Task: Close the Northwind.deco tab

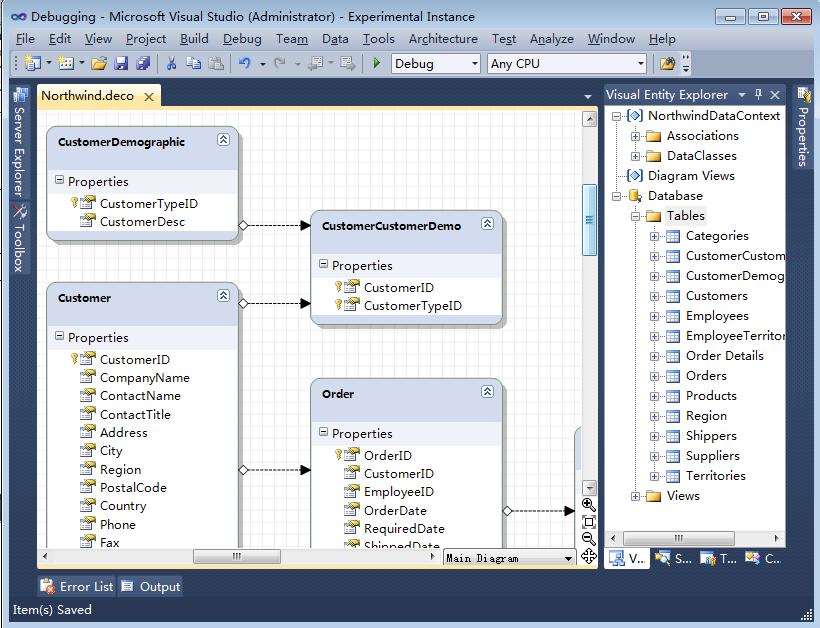Action: pos(149,97)
